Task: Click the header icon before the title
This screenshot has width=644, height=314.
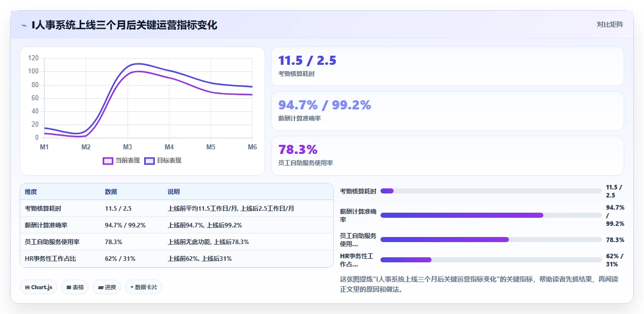Action: [24, 25]
